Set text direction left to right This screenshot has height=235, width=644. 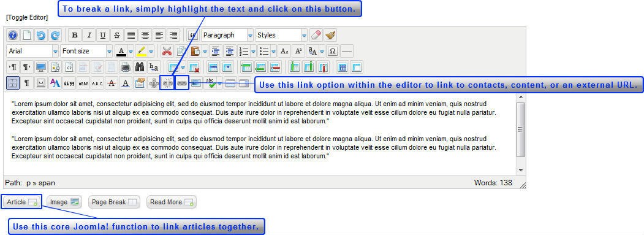[13, 67]
